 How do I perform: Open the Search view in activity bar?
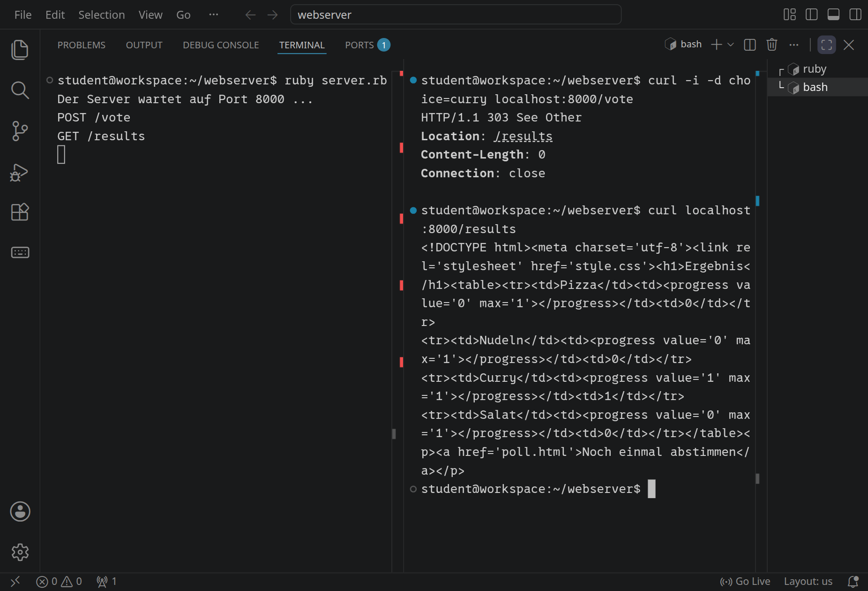pyautogui.click(x=20, y=90)
